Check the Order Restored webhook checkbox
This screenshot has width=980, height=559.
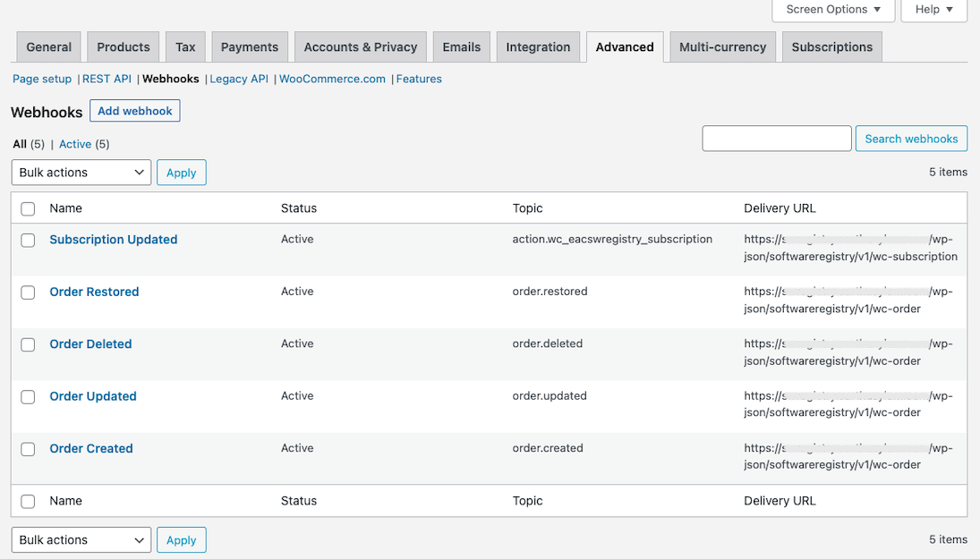pos(28,292)
